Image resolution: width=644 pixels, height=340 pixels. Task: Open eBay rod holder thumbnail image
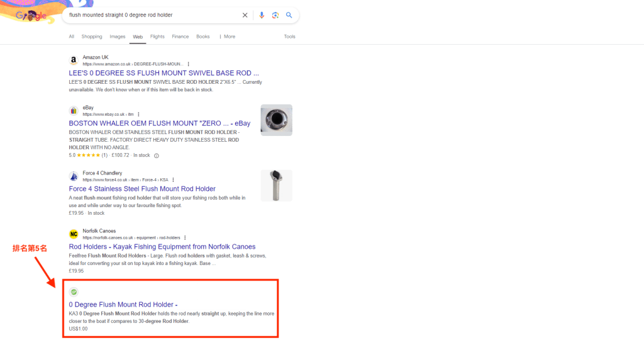pyautogui.click(x=277, y=120)
